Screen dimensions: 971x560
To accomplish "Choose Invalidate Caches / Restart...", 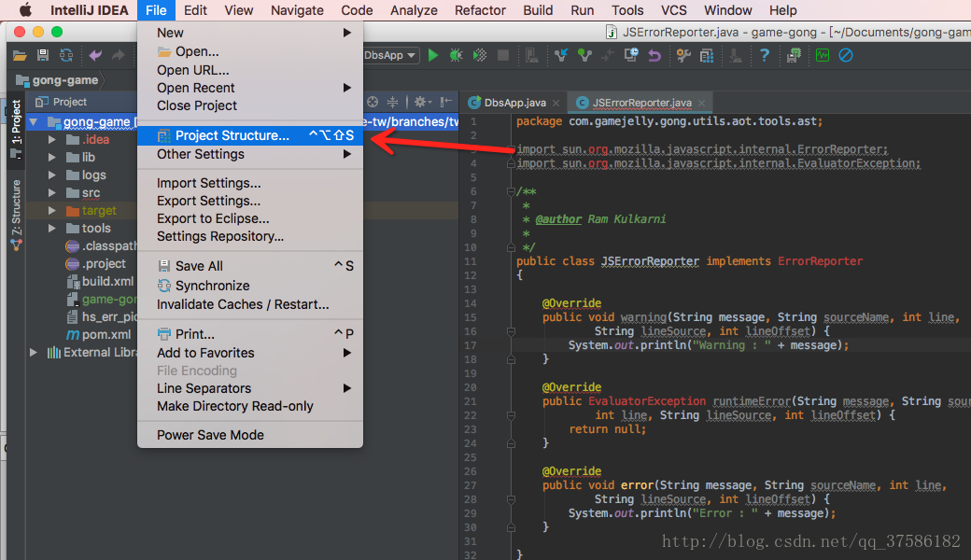I will coord(250,304).
